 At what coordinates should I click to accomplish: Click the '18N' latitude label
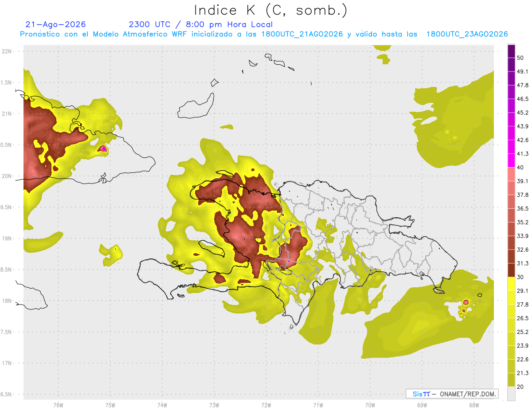pyautogui.click(x=7, y=301)
